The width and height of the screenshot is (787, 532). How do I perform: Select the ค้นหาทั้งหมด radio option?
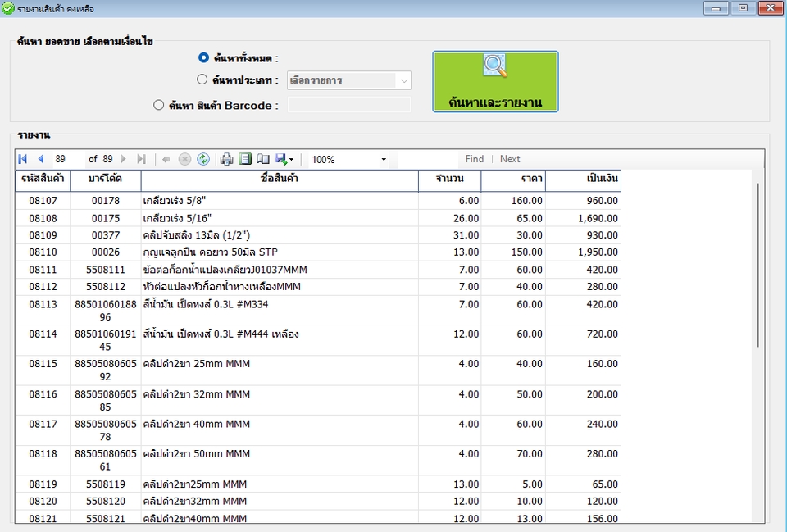tap(203, 58)
